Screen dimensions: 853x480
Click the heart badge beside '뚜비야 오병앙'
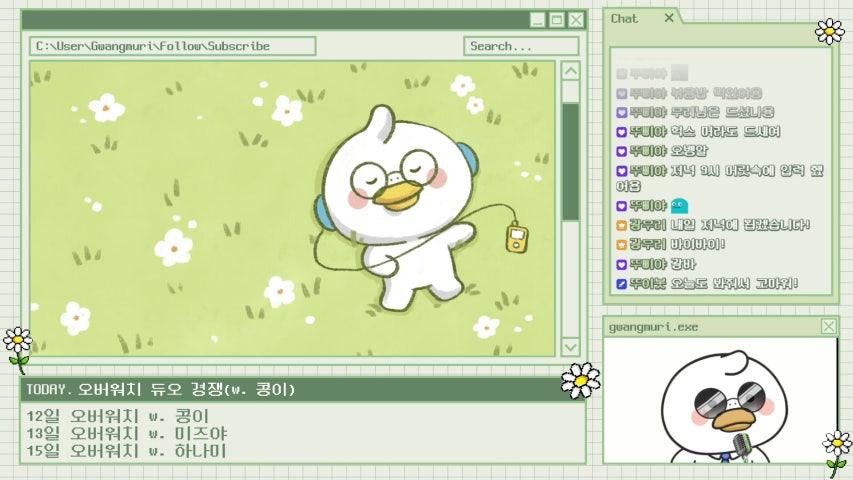[x=621, y=151]
